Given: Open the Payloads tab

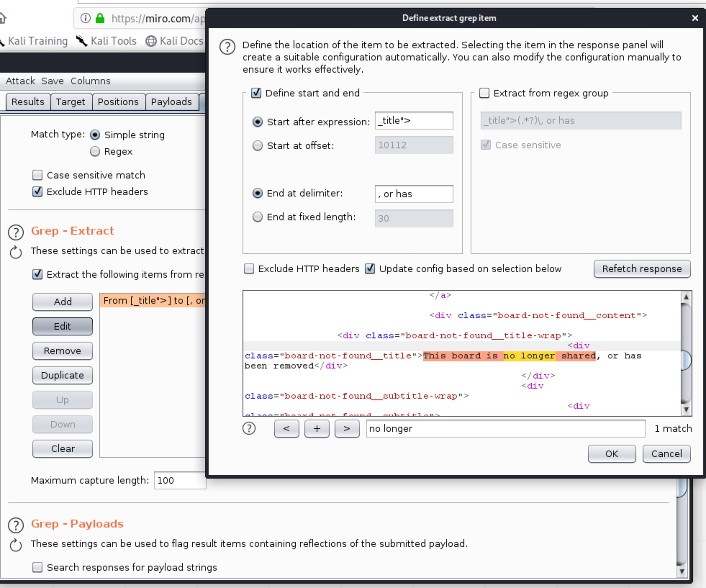Looking at the screenshot, I should point(171,102).
